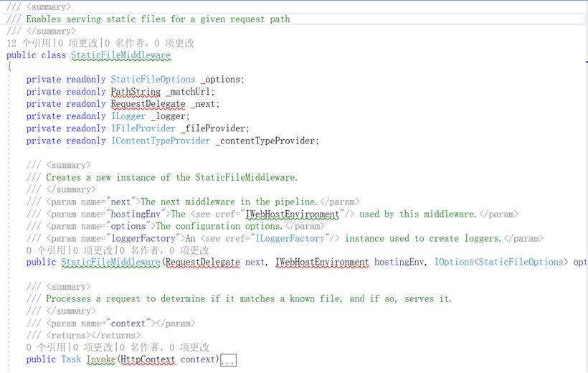Viewport: 588px width, 373px height.
Task: Place the cursor on the _options field
Action: (x=221, y=80)
